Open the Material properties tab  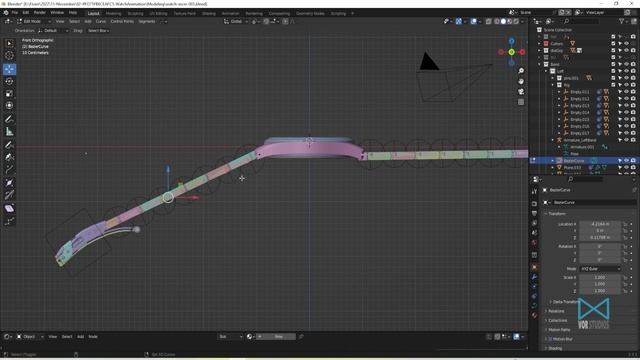coord(534,315)
